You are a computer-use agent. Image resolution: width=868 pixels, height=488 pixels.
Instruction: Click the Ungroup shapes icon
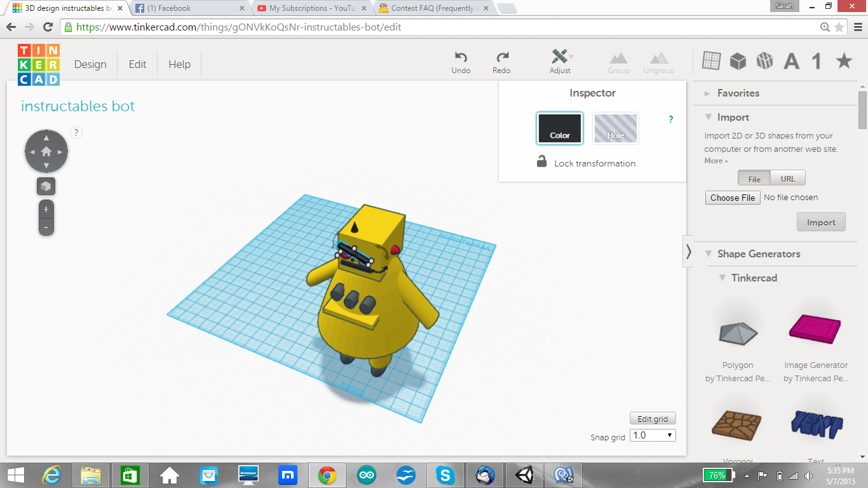(x=659, y=62)
